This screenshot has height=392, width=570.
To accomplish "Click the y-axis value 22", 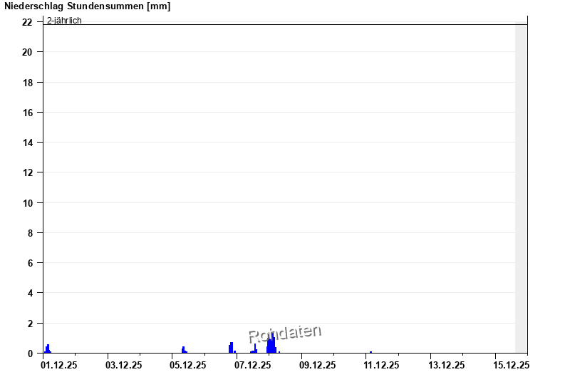I will pos(27,22).
